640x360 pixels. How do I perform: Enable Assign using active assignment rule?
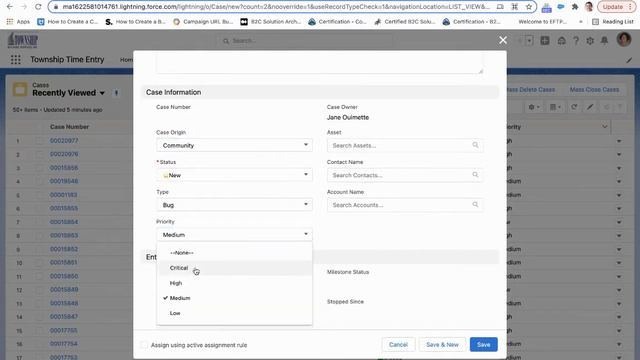pyautogui.click(x=144, y=345)
